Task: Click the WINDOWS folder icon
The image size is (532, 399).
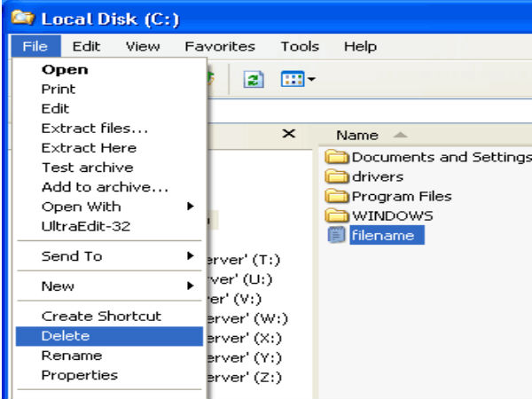Action: pyautogui.click(x=337, y=215)
